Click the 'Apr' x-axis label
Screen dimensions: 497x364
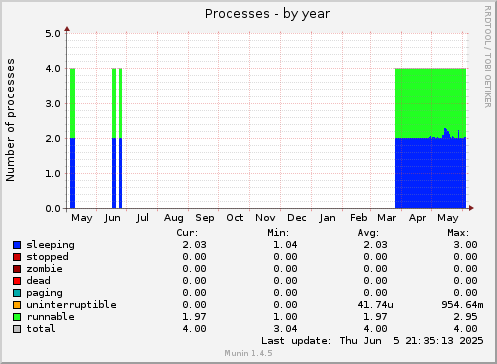(417, 218)
